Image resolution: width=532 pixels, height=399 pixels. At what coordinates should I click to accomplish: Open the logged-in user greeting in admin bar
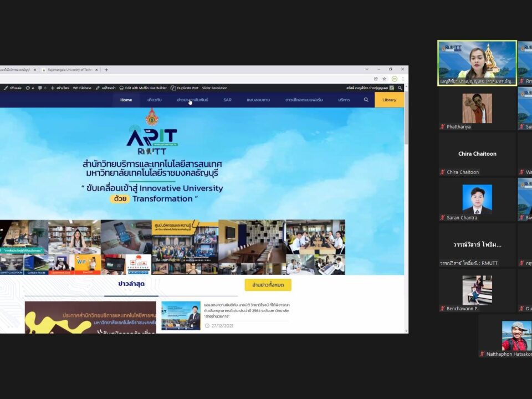point(370,88)
